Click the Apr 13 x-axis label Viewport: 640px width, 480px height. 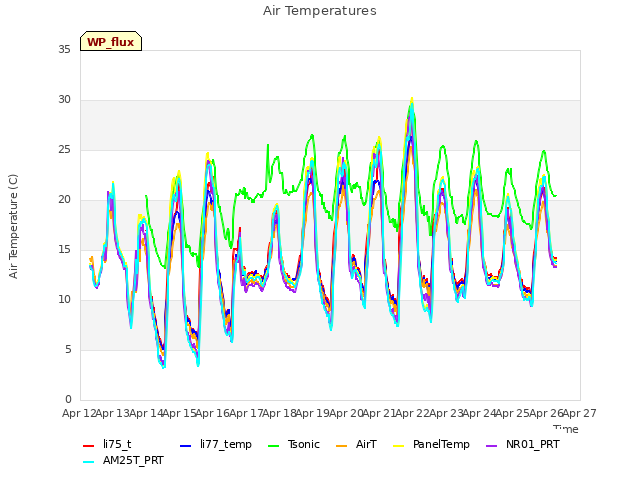[112, 413]
